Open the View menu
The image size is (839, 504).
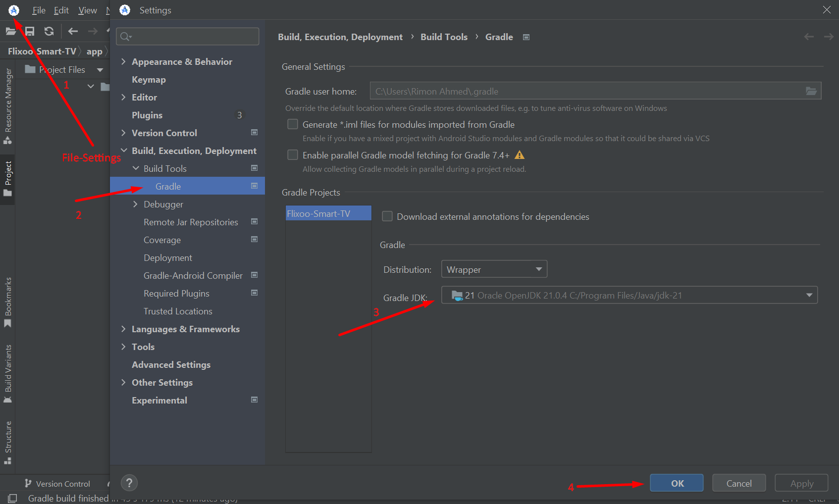pyautogui.click(x=87, y=10)
